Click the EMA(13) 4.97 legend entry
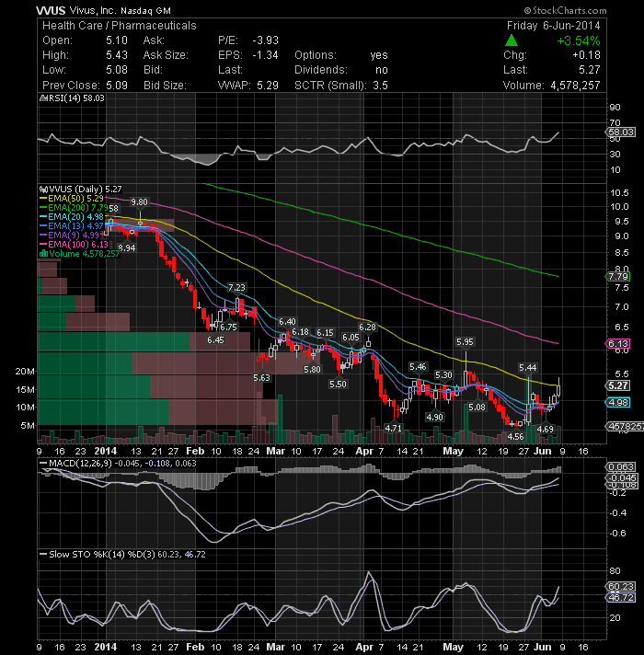This screenshot has height=655, width=644. pyautogui.click(x=72, y=226)
